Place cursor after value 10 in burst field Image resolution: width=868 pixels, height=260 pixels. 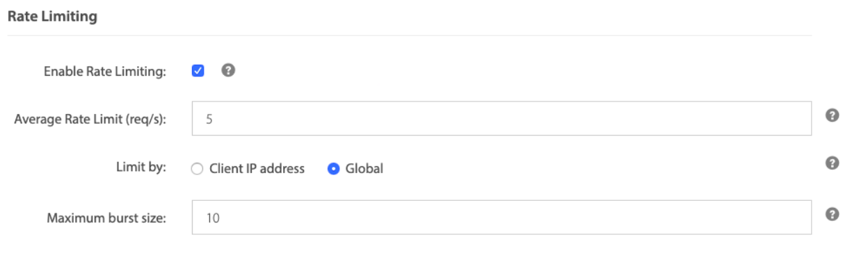click(221, 218)
